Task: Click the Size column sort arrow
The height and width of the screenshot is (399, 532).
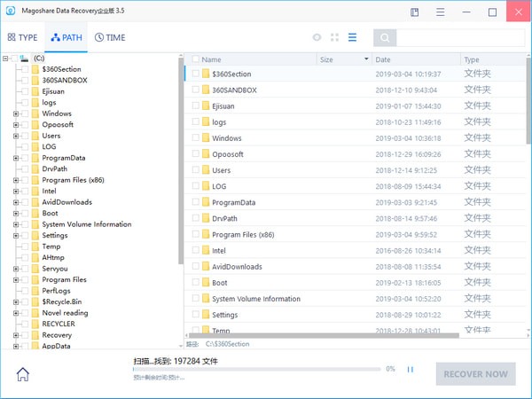Action: click(366, 59)
